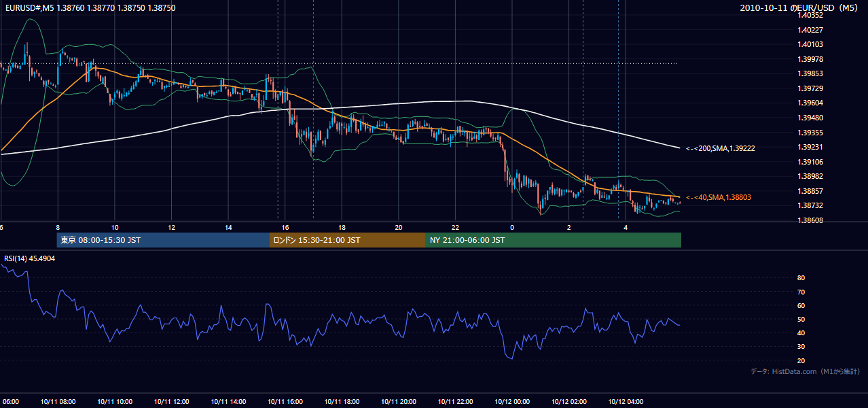Click price level 1.39604 on the axis

point(810,103)
